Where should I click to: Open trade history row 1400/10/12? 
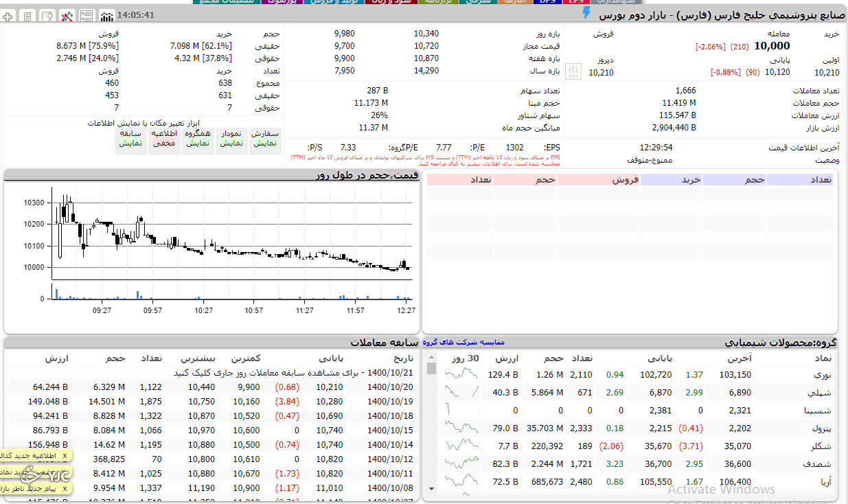click(211, 459)
